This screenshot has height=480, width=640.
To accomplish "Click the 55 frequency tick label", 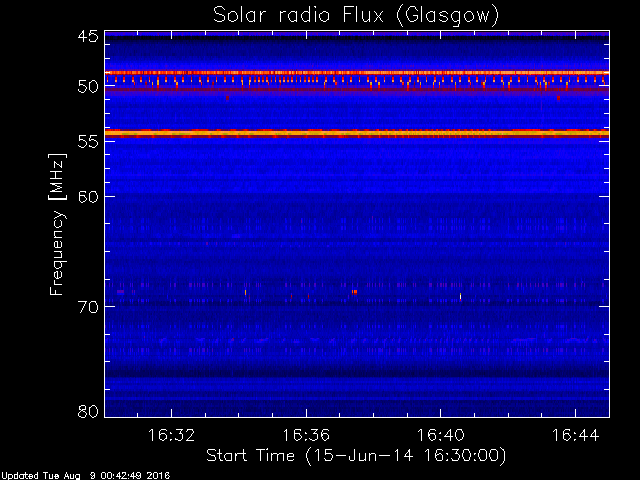I will tap(88, 142).
